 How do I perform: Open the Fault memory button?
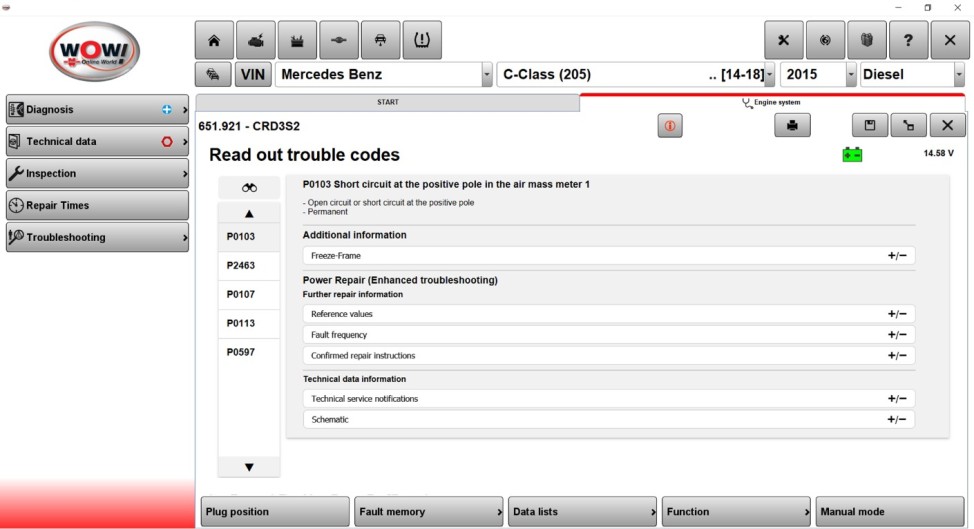pos(429,512)
